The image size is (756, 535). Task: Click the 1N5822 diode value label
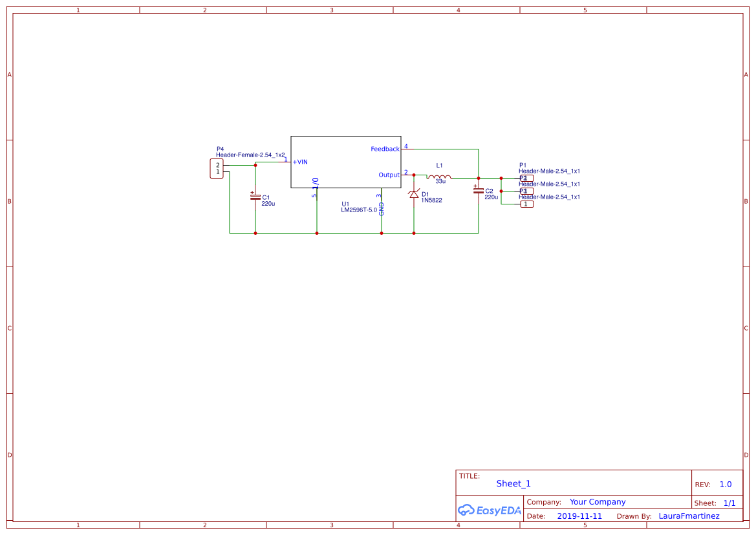pos(432,201)
